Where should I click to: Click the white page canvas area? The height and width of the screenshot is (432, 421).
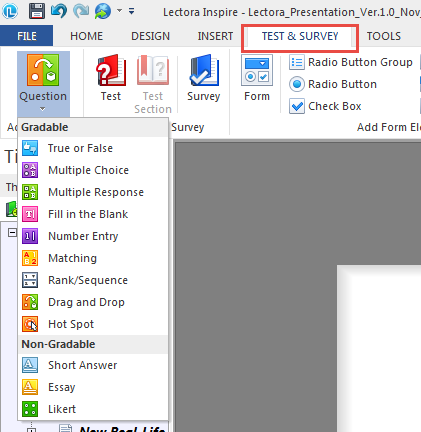tap(379, 348)
